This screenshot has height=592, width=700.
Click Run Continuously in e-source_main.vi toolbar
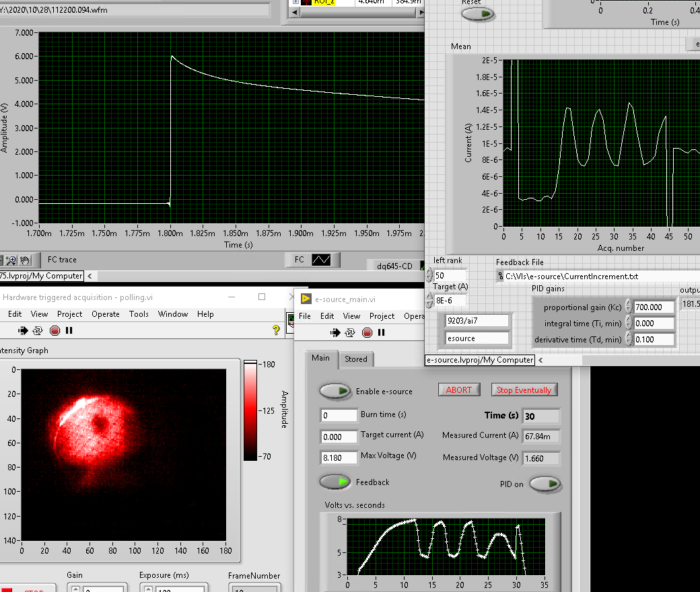(x=350, y=332)
